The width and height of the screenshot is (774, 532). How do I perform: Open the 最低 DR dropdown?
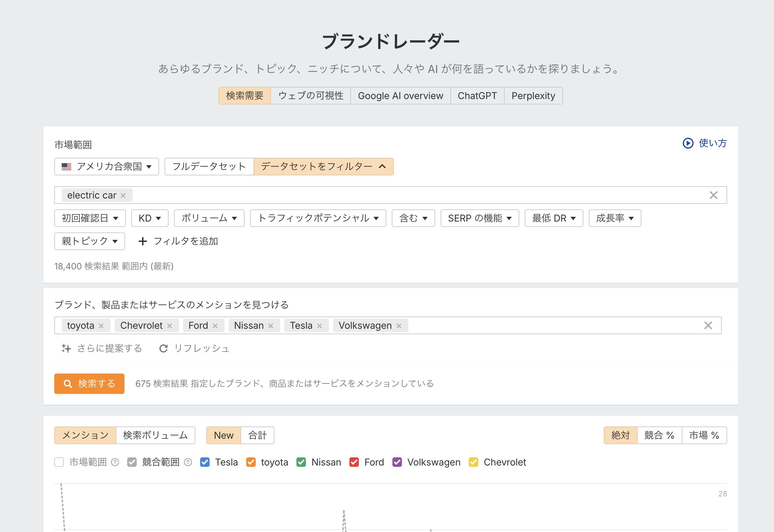554,218
